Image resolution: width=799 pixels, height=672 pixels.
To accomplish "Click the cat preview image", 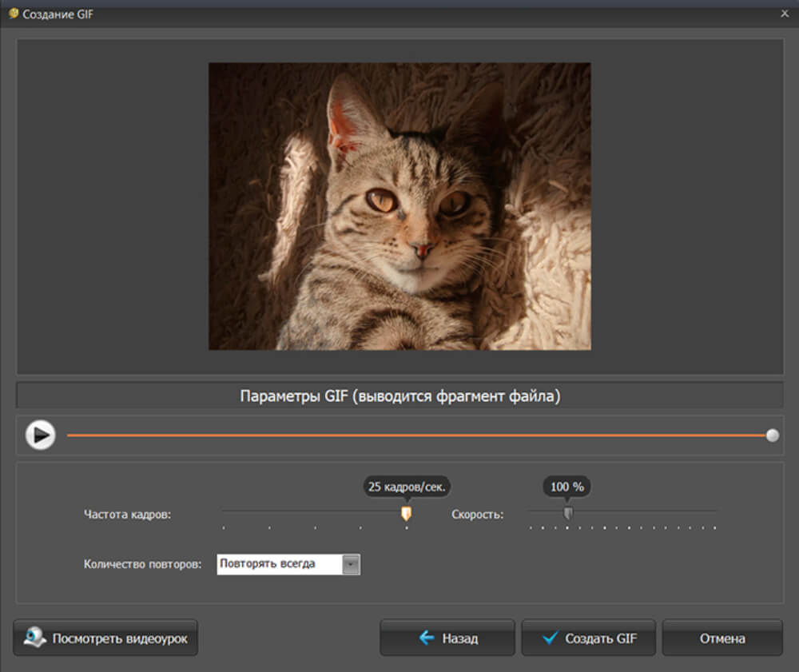I will (x=399, y=206).
